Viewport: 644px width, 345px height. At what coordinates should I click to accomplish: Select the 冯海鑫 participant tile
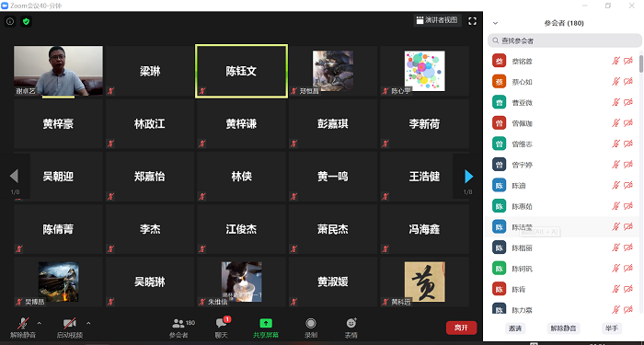(424, 229)
